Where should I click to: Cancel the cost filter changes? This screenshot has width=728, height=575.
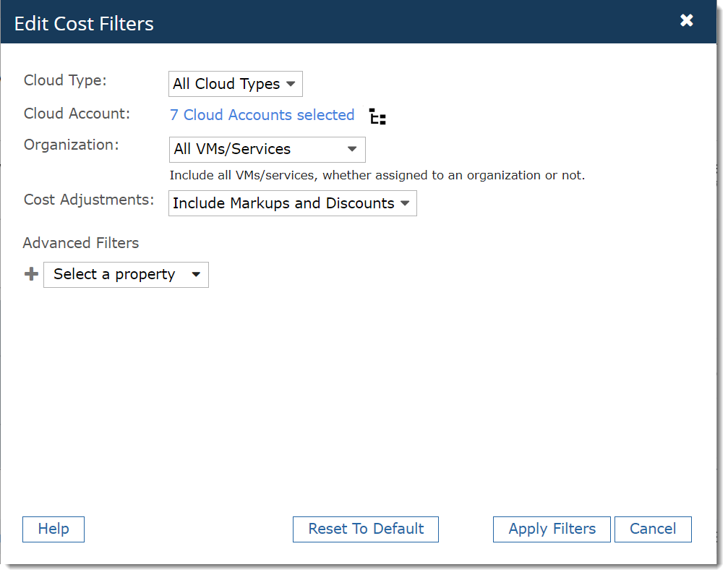point(653,529)
